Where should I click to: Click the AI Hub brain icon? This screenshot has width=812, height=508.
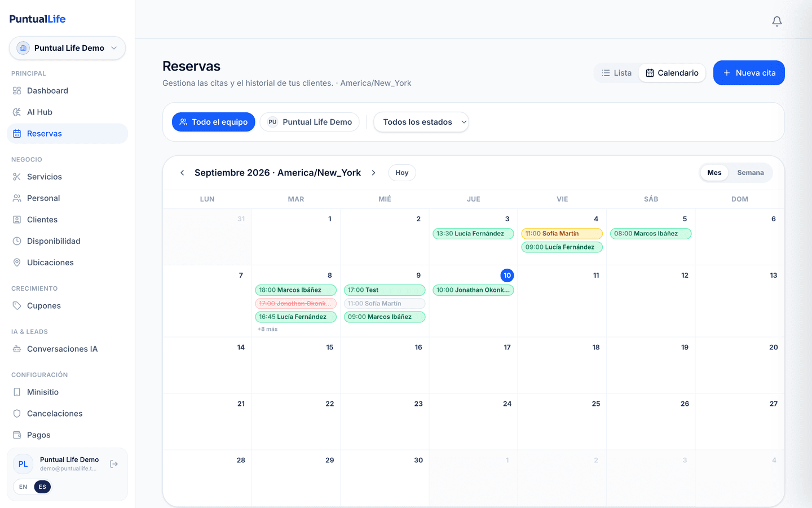tap(17, 112)
